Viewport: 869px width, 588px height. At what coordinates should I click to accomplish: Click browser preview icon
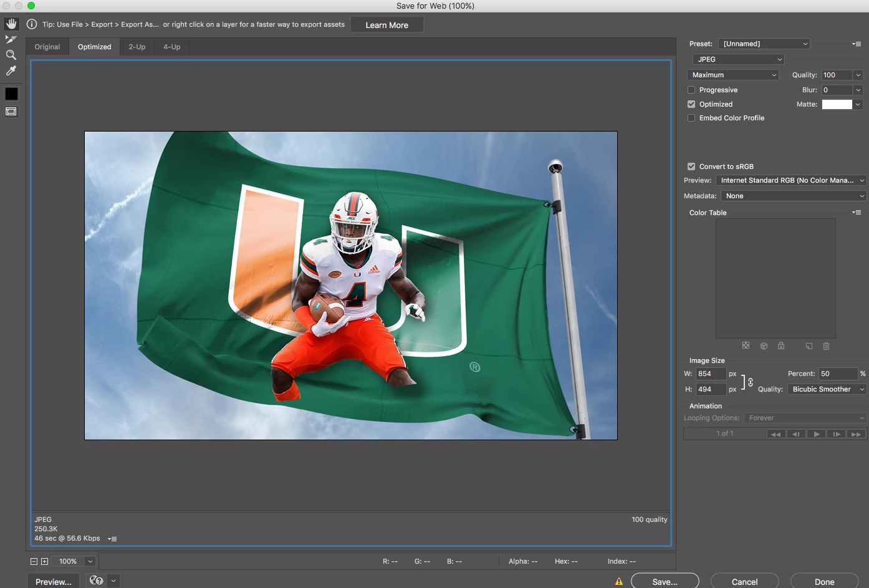[97, 581]
